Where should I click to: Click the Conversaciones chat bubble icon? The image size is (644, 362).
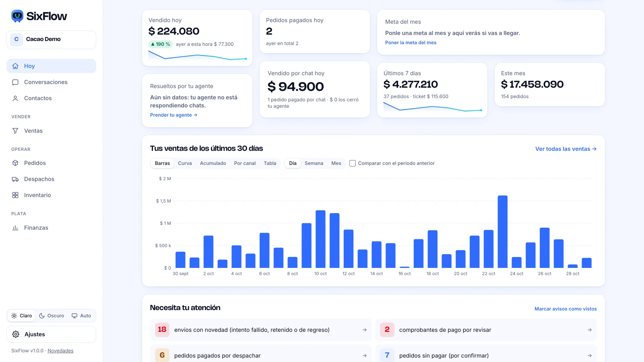tap(15, 82)
